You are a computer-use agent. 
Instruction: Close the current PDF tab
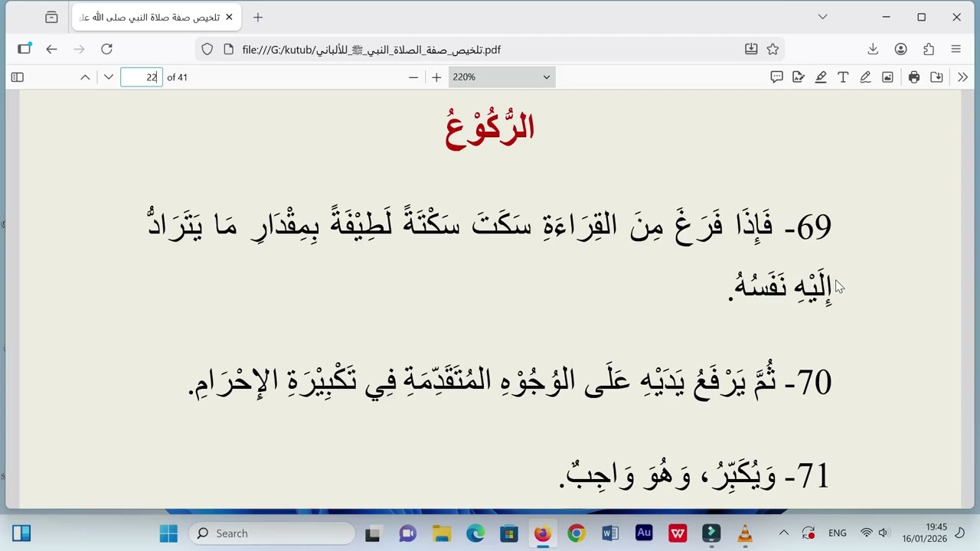tap(229, 17)
